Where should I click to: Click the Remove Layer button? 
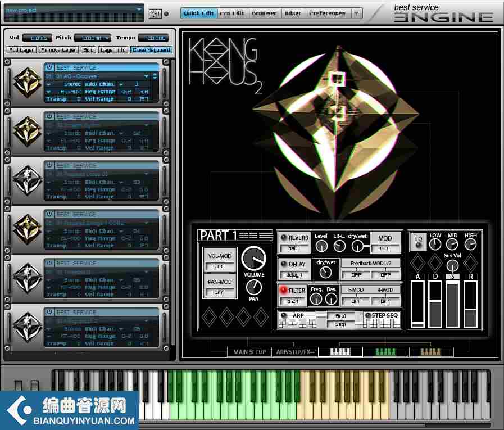click(x=58, y=50)
